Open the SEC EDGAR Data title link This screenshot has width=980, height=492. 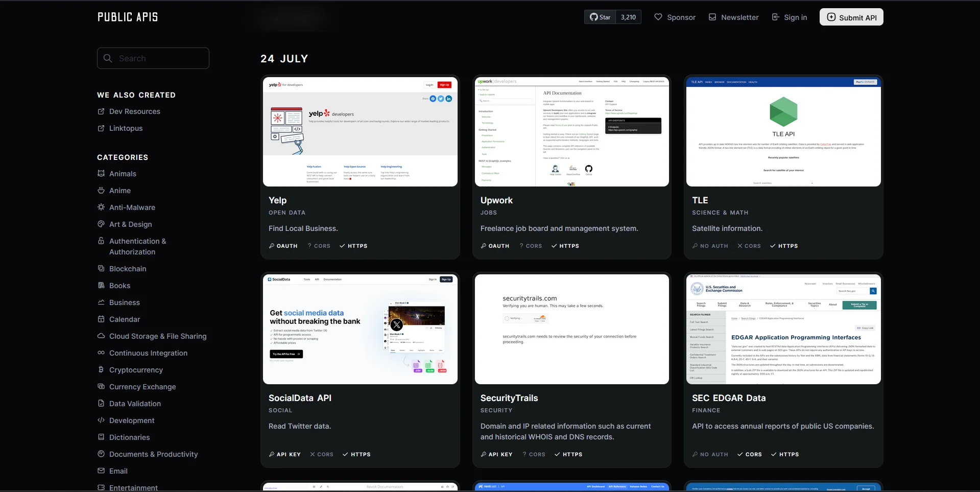point(729,398)
